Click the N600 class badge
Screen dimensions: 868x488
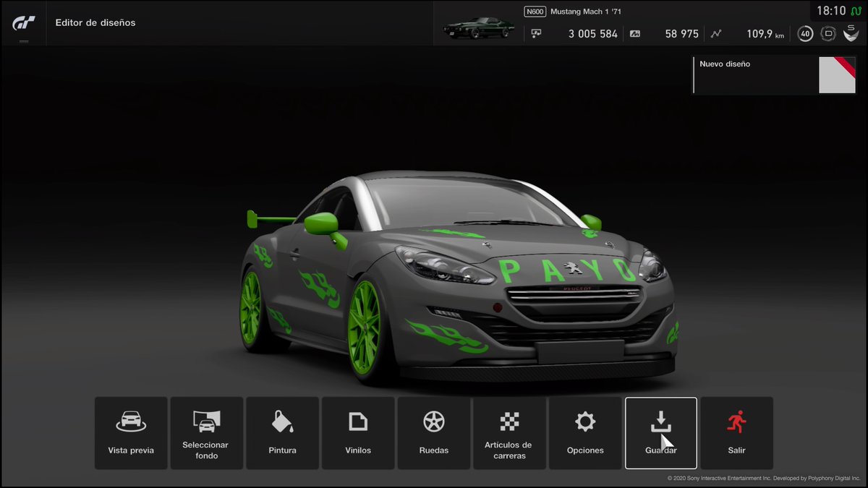pos(535,12)
